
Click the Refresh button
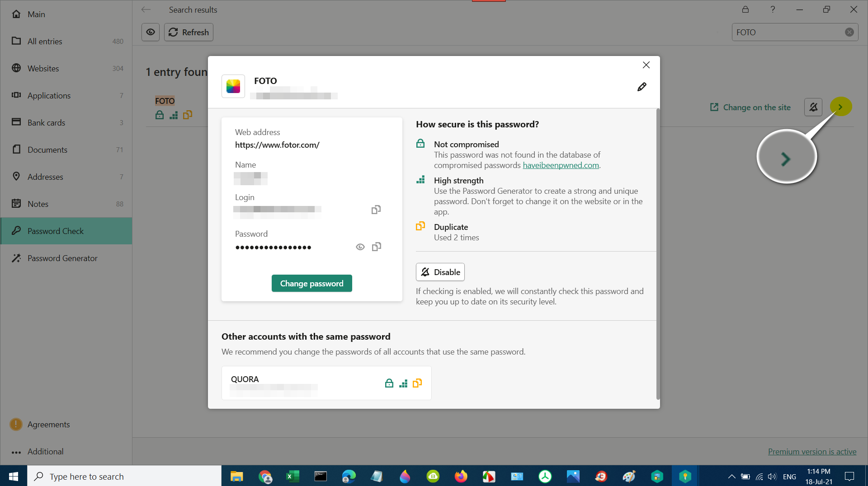coord(189,32)
